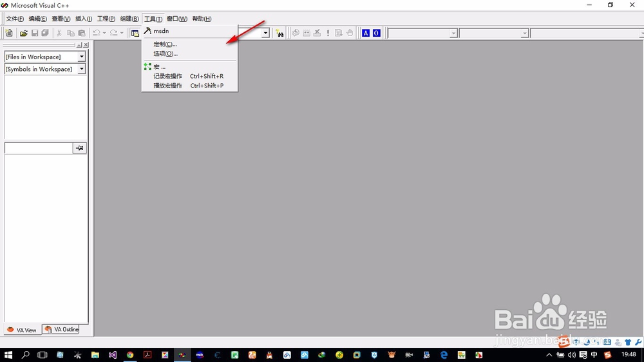Click the empty VA View search field

tap(39, 148)
